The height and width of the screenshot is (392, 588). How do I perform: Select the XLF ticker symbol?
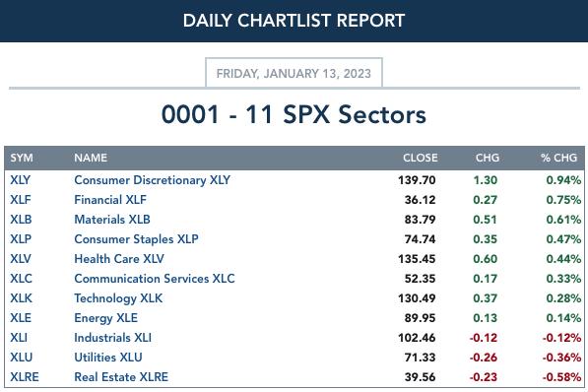point(21,200)
